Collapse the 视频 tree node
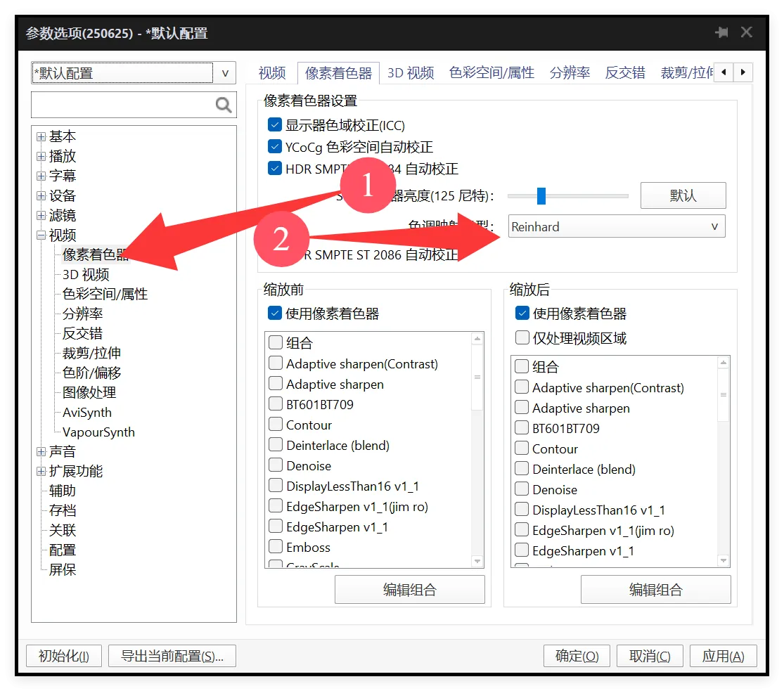 point(41,235)
